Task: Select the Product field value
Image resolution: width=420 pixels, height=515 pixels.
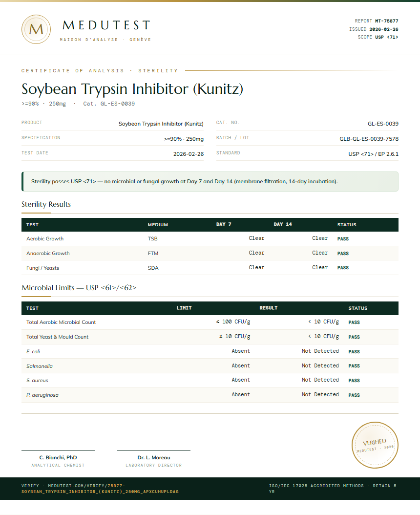Action: tap(161, 124)
